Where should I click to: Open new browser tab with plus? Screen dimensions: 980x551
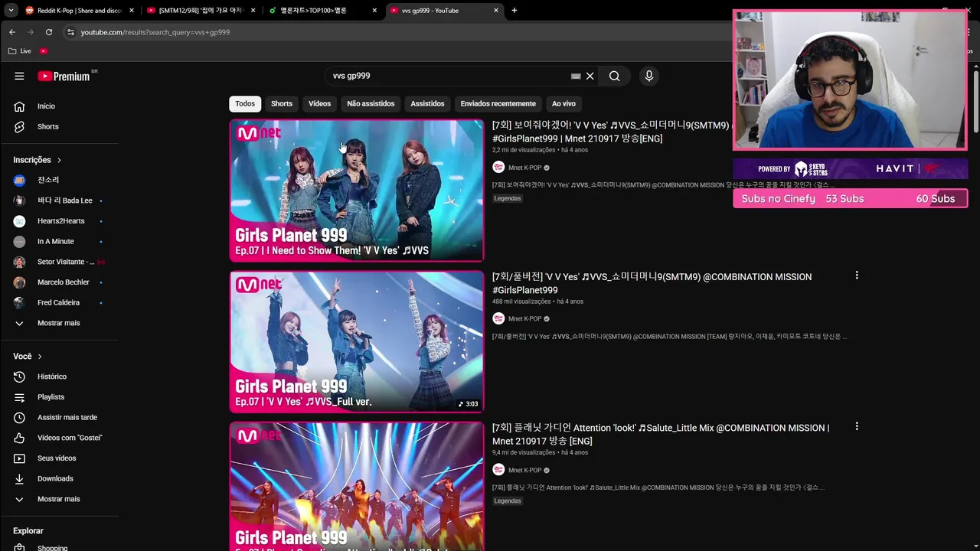click(514, 11)
